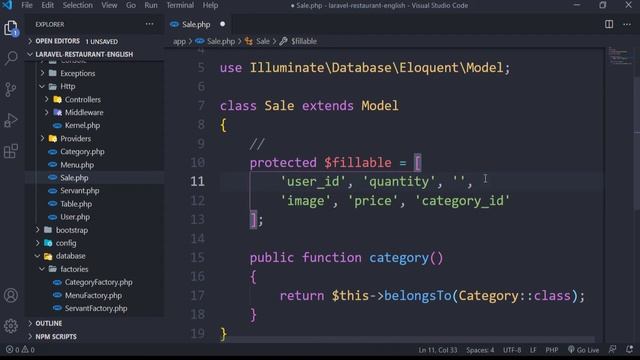Expand the bootstrap folder
The image size is (640, 360).
point(71,230)
